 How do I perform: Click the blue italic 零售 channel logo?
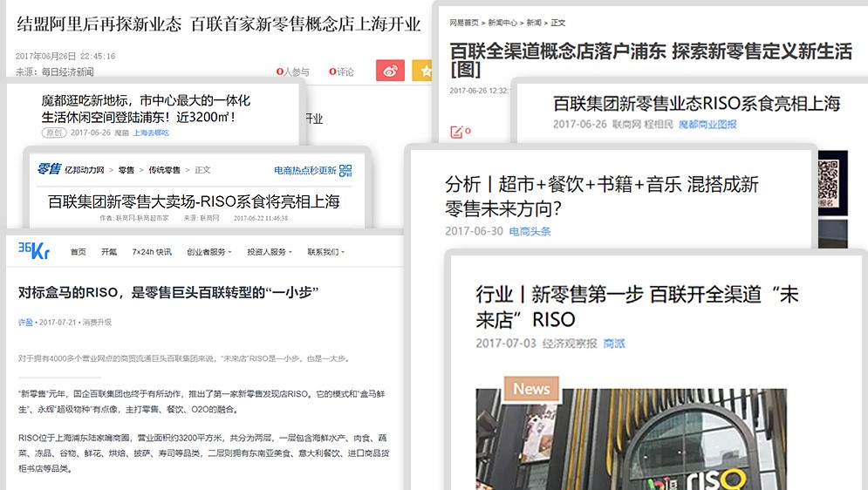coord(49,168)
